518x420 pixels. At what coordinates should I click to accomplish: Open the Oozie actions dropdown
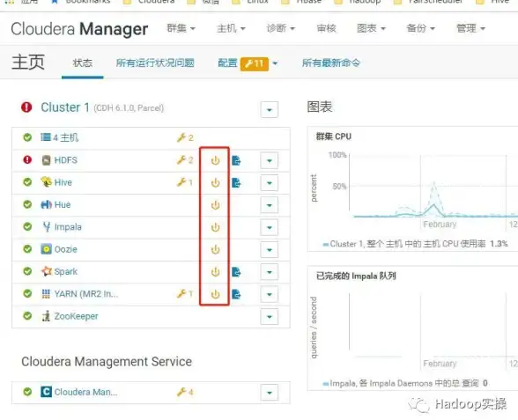click(270, 250)
